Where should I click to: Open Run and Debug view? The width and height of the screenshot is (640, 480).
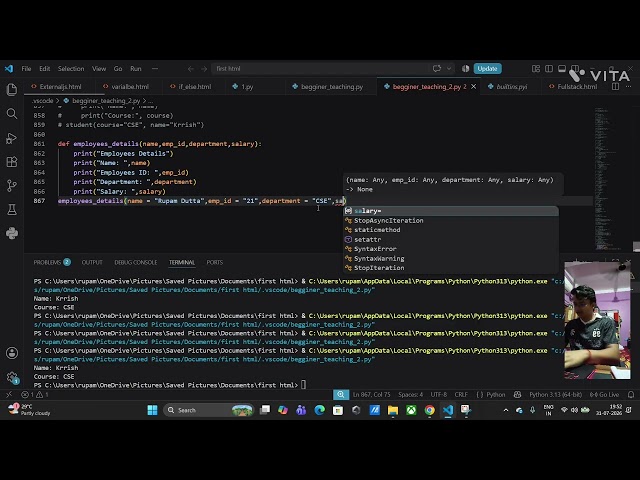point(12,138)
